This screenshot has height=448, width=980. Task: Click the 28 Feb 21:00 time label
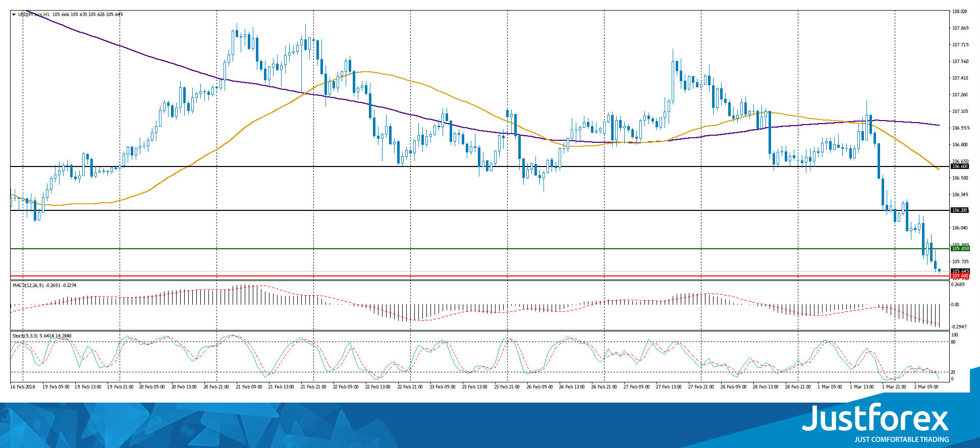point(798,387)
